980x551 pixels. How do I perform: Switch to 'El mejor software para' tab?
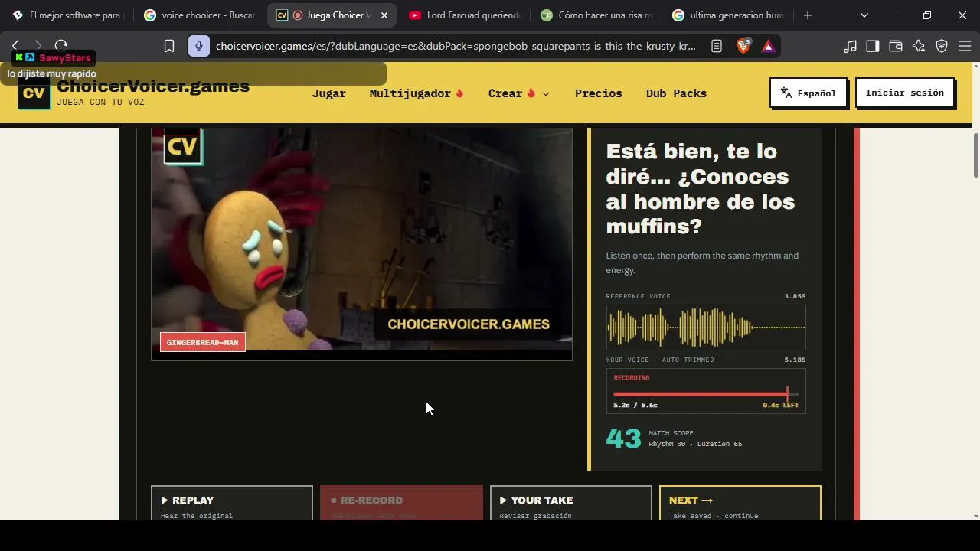(69, 15)
